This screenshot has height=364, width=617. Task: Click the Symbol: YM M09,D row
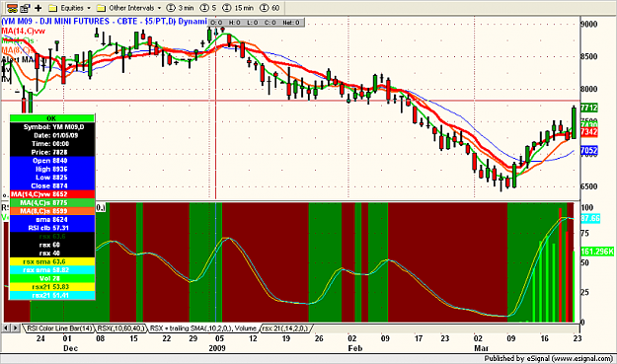tap(52, 127)
